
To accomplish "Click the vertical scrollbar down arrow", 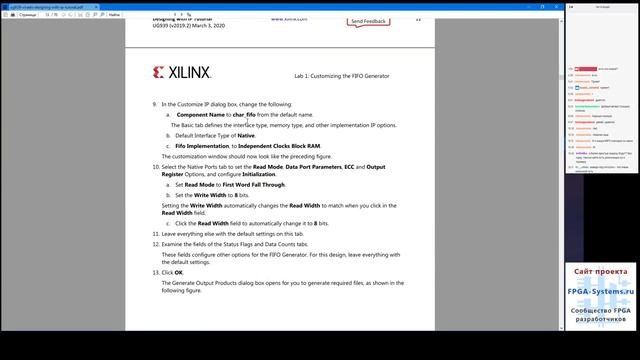I will point(561,328).
